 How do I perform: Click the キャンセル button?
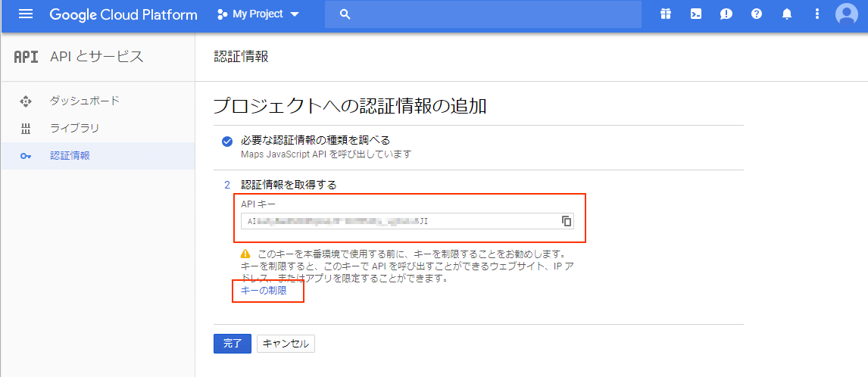286,343
